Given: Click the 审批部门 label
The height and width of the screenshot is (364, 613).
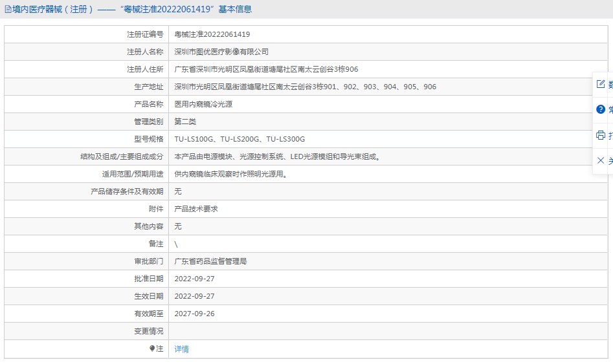Looking at the screenshot, I should coord(149,261).
